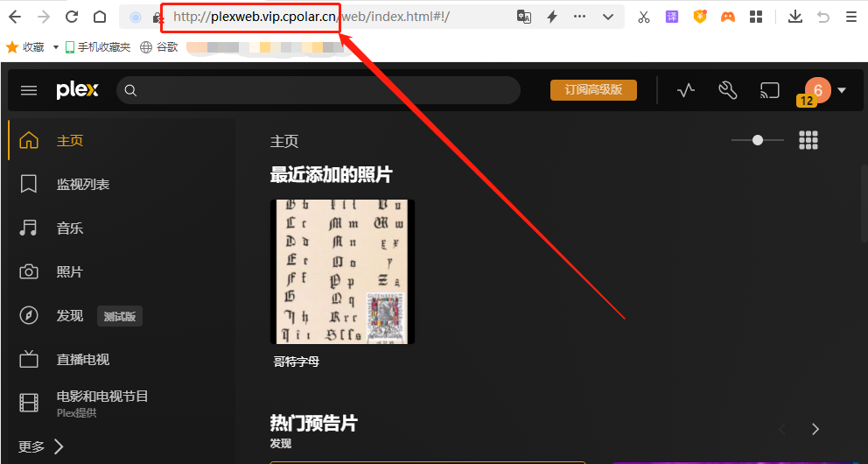Image resolution: width=868 pixels, height=464 pixels.
Task: Click the Plex logo
Action: pos(78,89)
